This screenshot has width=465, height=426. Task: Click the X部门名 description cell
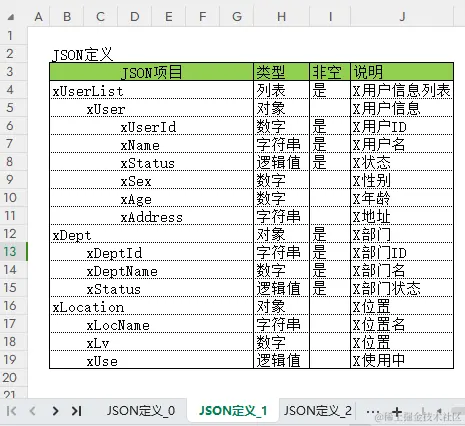(402, 270)
